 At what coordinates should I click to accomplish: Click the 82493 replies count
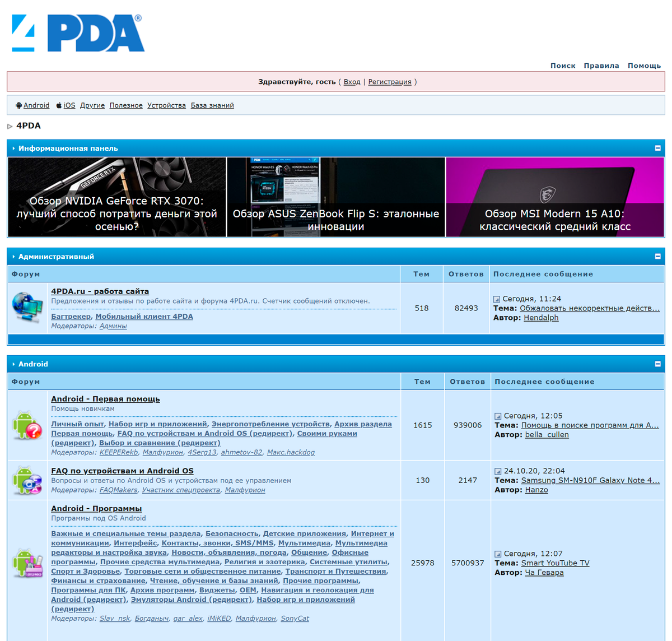point(466,308)
